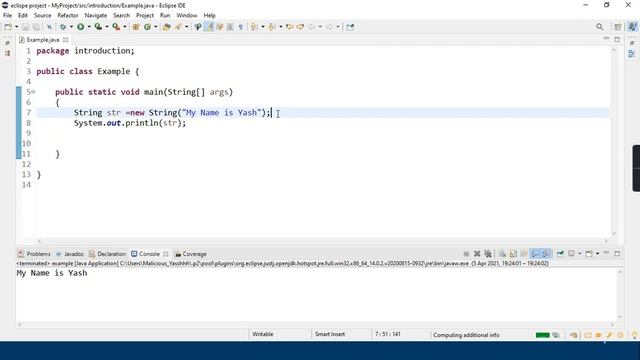Toggle Word Wrap toolbar icon

pos(220,27)
